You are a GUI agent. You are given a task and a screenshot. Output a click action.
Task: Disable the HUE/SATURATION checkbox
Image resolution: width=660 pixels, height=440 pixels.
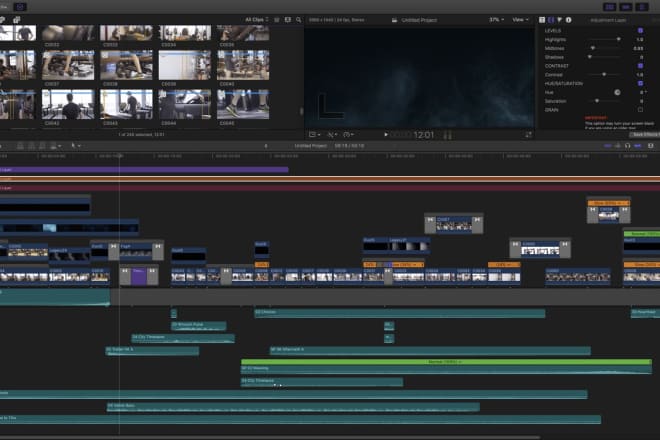point(640,83)
